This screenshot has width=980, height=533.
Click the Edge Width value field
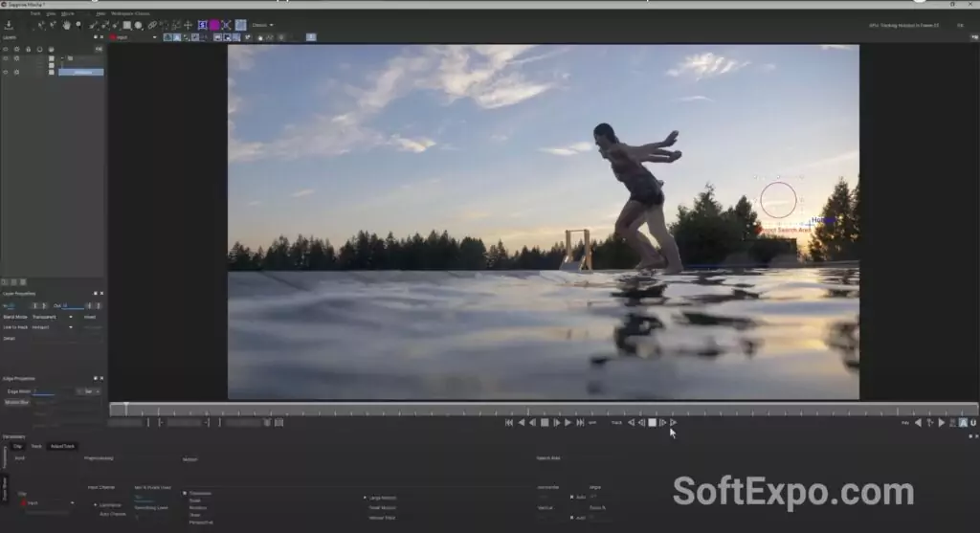click(53, 391)
